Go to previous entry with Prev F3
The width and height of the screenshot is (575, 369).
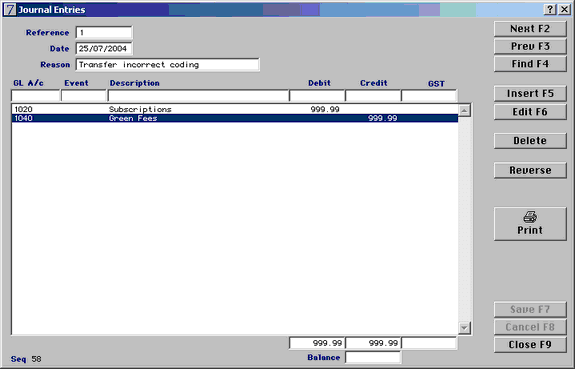click(x=530, y=47)
